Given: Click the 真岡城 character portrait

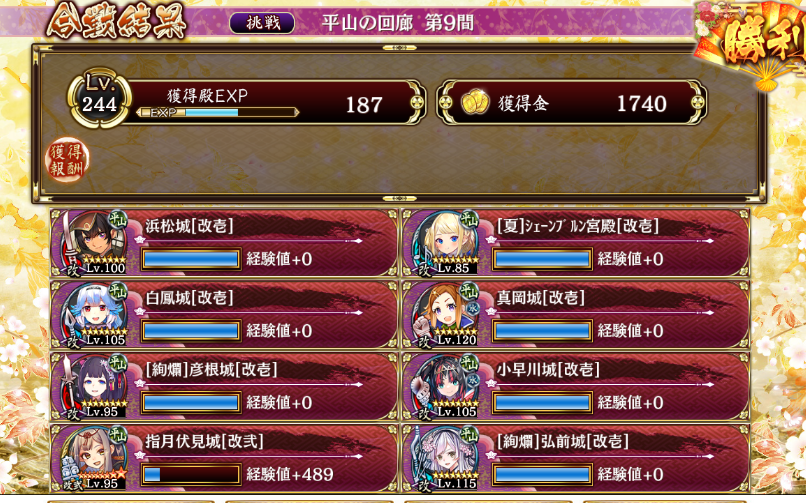Looking at the screenshot, I should (446, 315).
